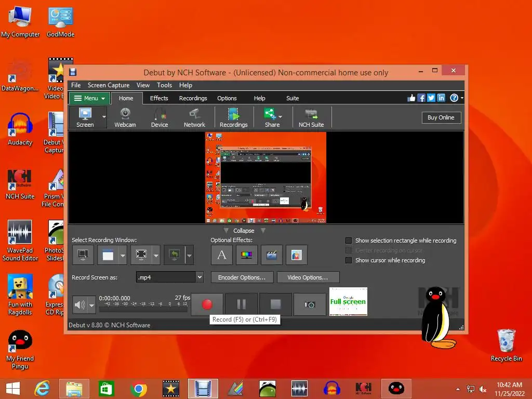Image resolution: width=532 pixels, height=399 pixels.
Task: Select Device capture source
Action: click(x=159, y=117)
